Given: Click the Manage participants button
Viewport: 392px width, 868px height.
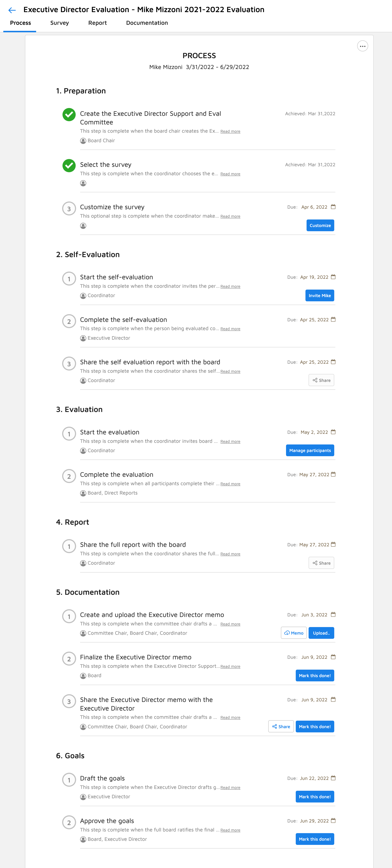Looking at the screenshot, I should pyautogui.click(x=310, y=451).
